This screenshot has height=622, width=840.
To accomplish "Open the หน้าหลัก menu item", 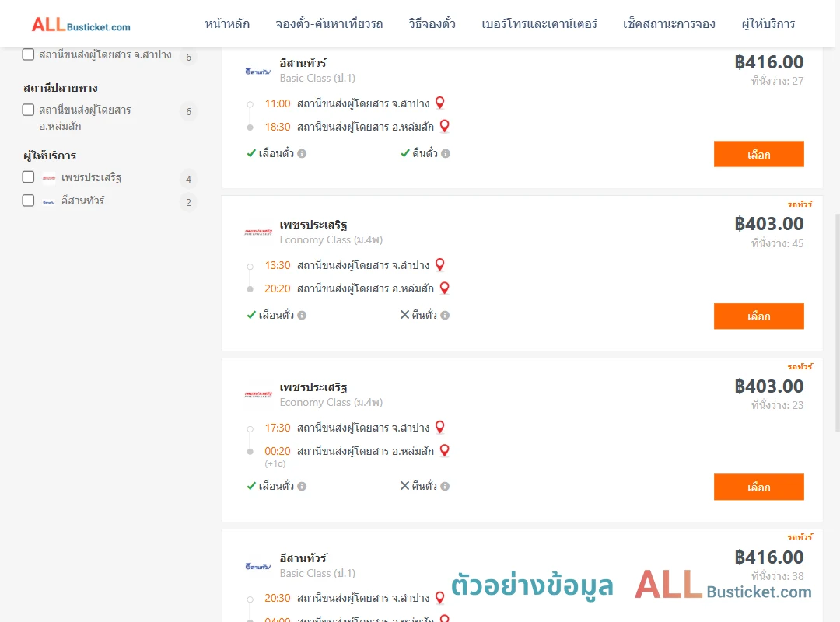I will click(x=227, y=24).
